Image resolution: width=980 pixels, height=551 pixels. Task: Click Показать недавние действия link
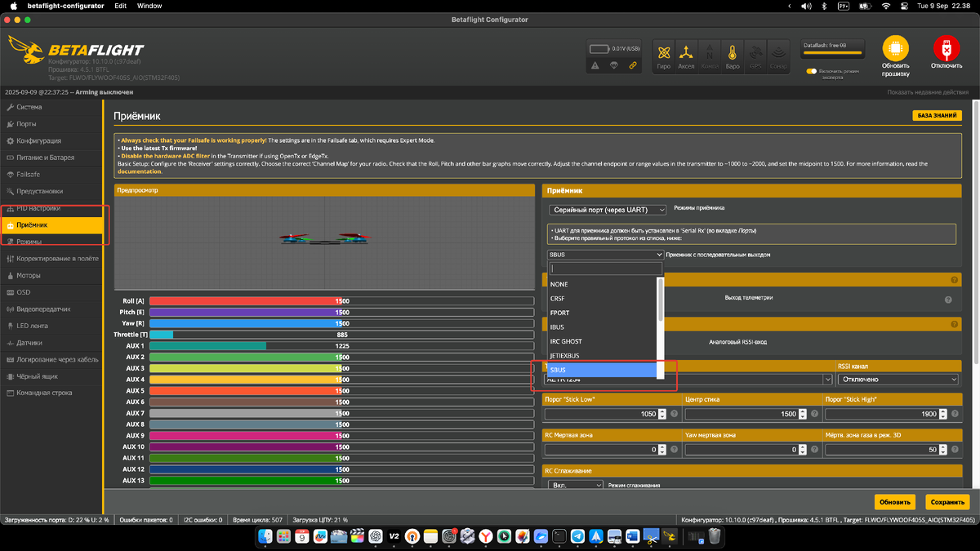[929, 92]
